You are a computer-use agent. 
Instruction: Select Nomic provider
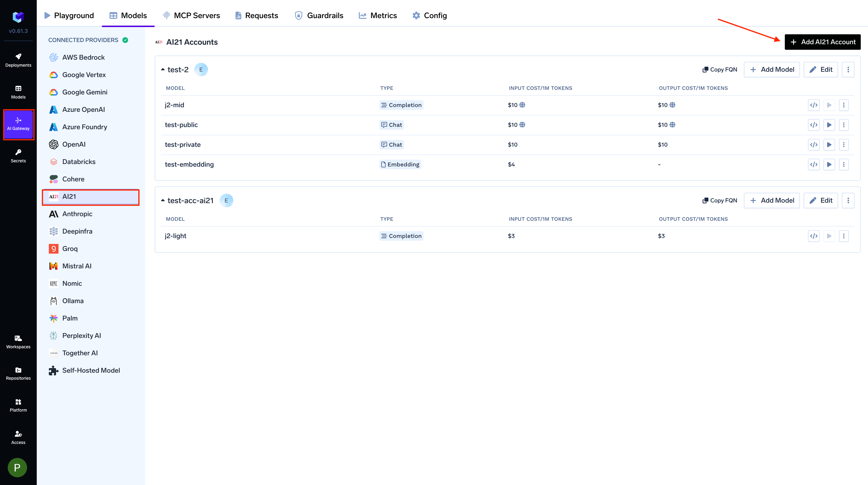(x=91, y=283)
